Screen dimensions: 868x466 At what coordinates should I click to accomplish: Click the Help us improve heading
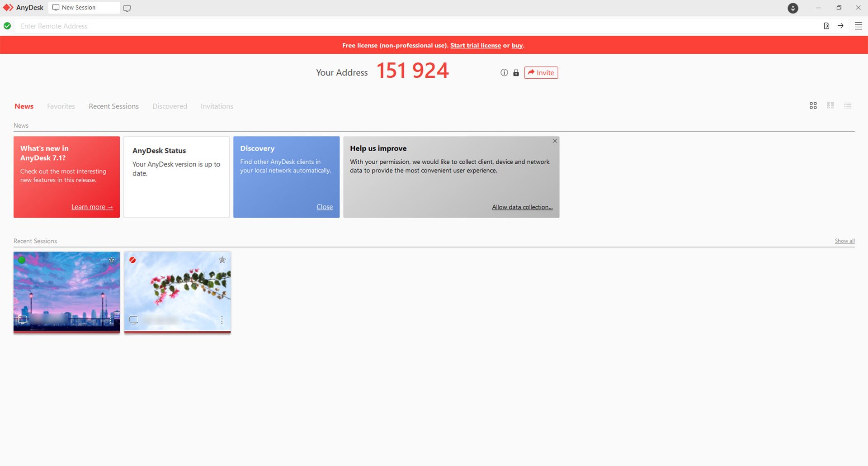(378, 148)
